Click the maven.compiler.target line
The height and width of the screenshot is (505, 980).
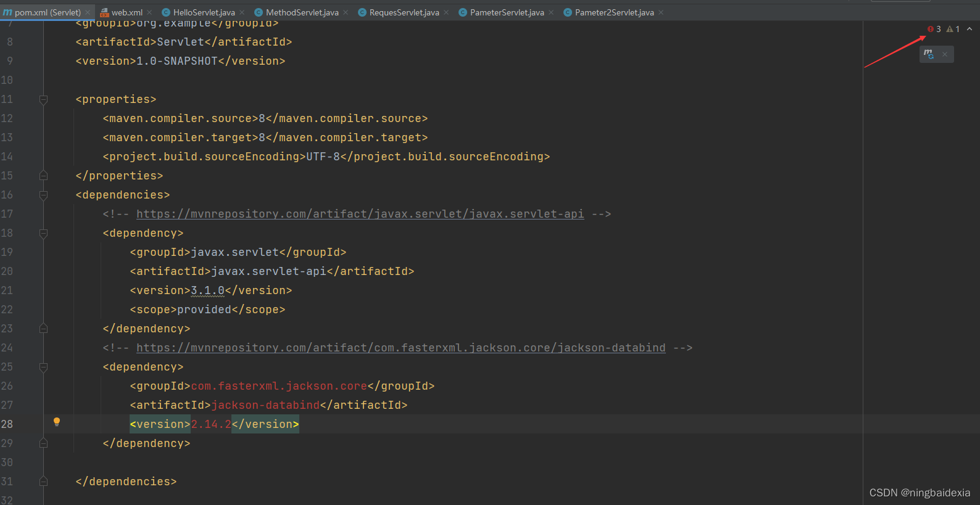[265, 138]
